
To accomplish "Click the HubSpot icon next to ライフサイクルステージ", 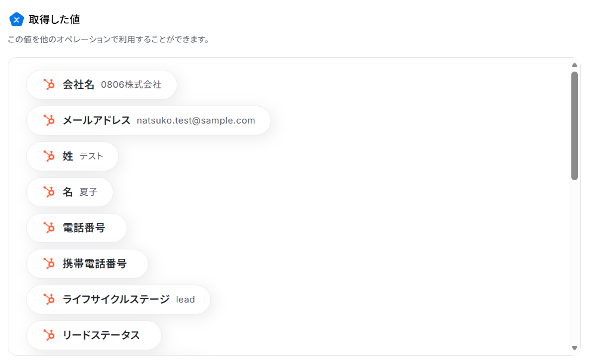I will (x=49, y=299).
